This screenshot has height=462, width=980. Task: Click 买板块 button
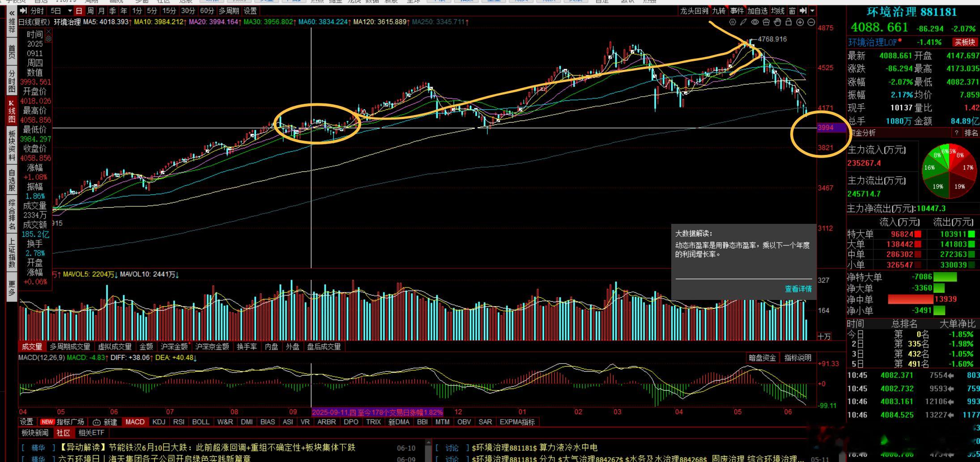coord(964,42)
